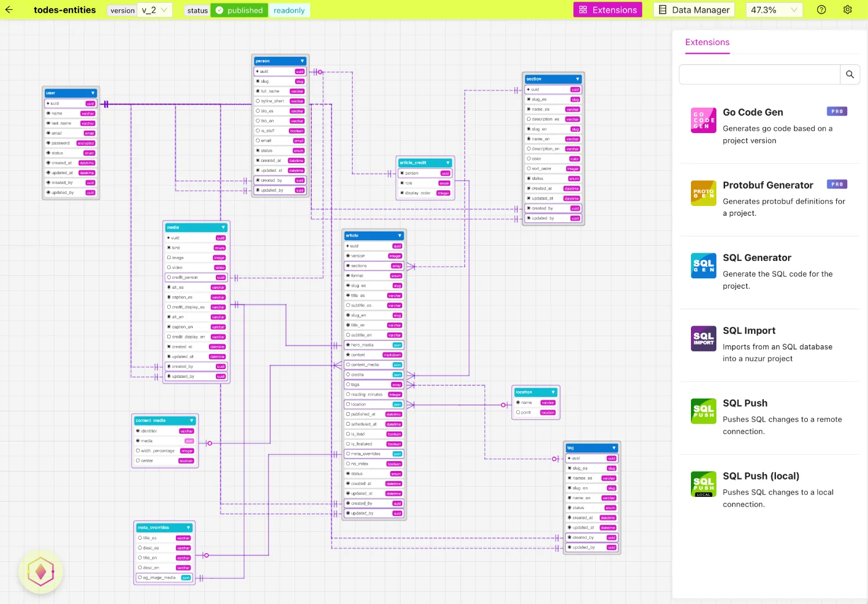Open the Protobuf Generator extension
Screen dimensions: 868x604
tap(768, 185)
